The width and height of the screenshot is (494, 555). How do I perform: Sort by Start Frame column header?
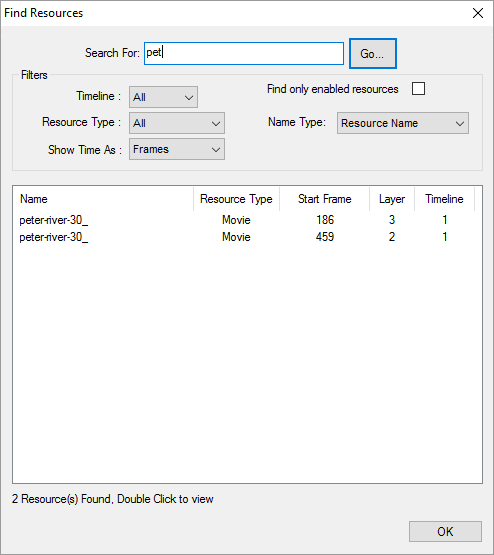[x=324, y=199]
